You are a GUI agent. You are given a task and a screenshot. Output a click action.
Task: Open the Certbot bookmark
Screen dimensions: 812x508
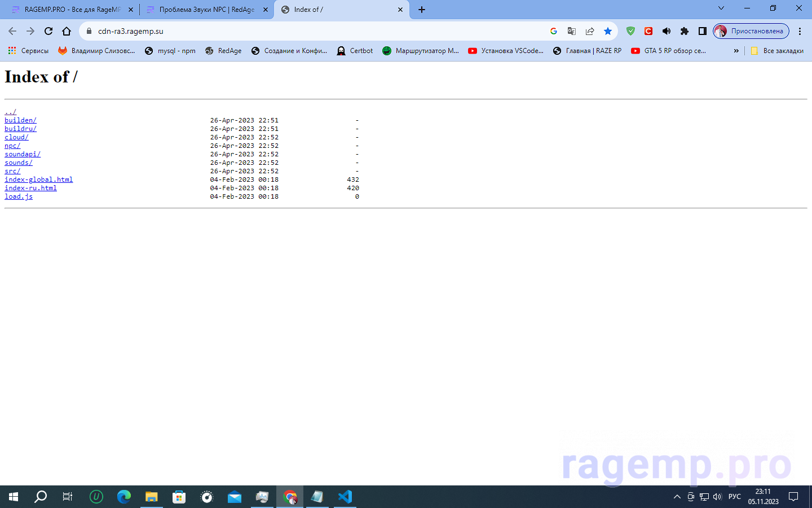355,51
